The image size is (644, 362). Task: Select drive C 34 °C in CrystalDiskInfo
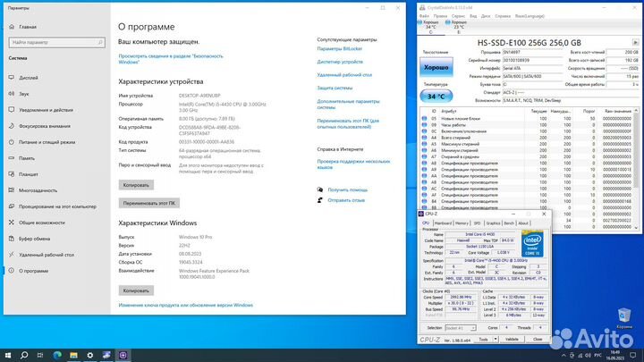click(430, 27)
